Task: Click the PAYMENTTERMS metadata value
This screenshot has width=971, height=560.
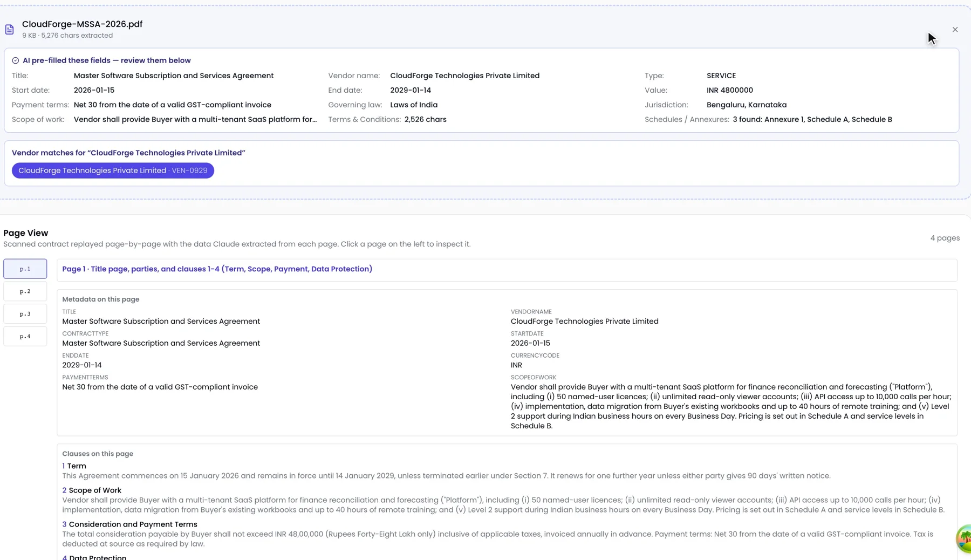Action: coord(160,387)
